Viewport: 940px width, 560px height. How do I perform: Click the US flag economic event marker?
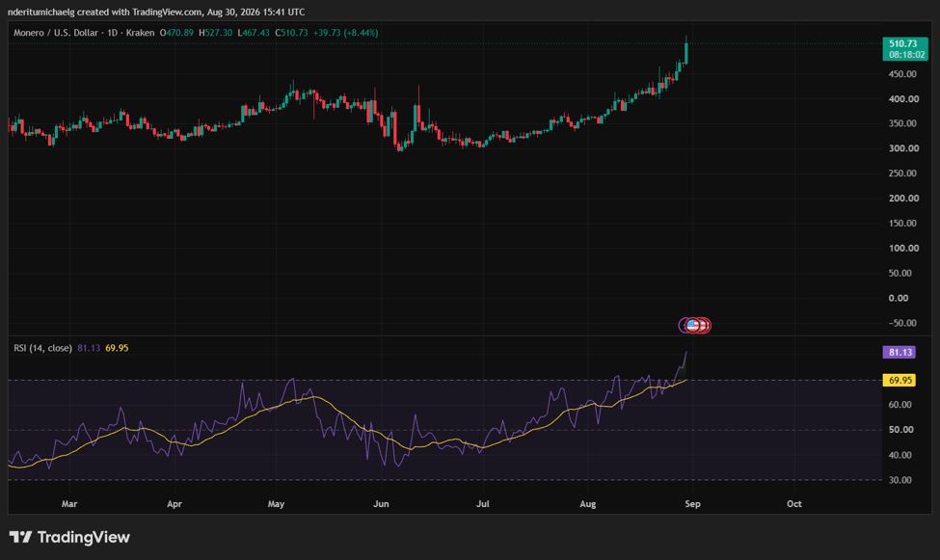pyautogui.click(x=692, y=326)
